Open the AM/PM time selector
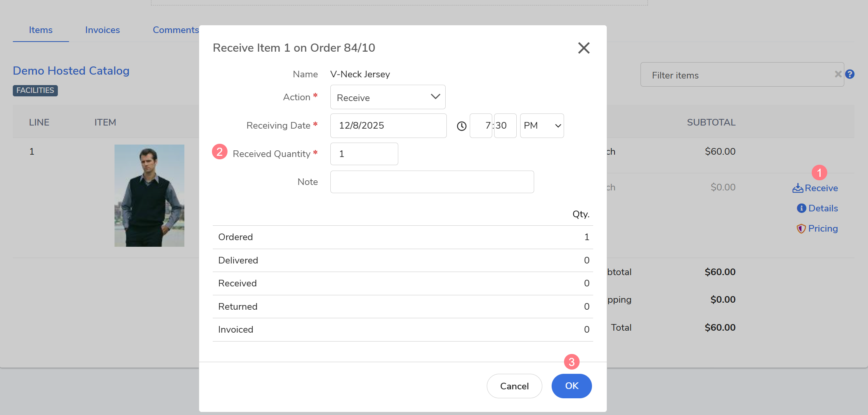 [542, 126]
